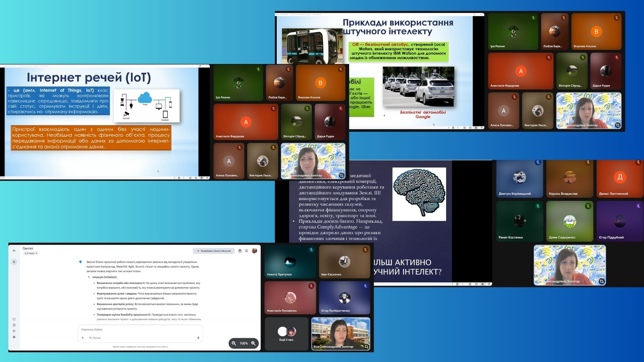This screenshot has height=362, width=644.
Task: Go to next slide in IoT presentation
Action: 184,178
